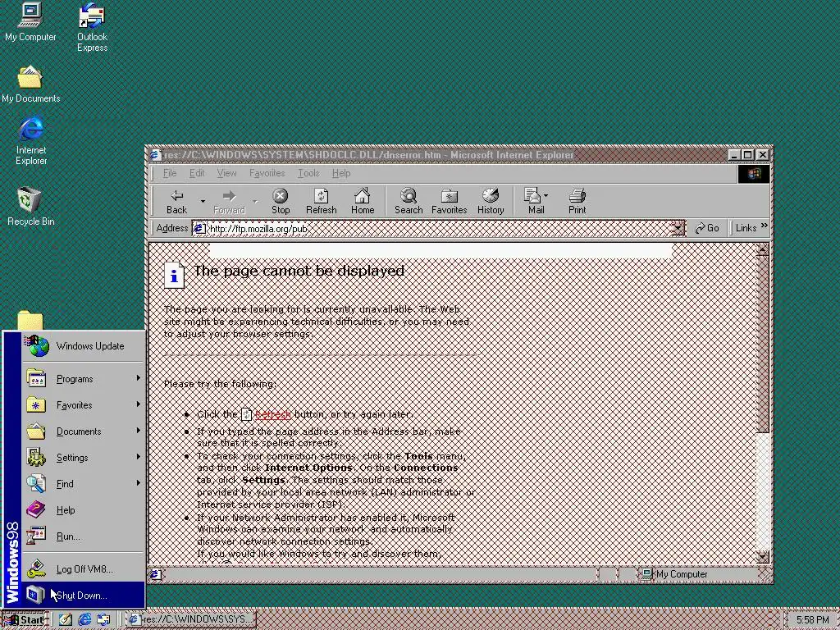Image resolution: width=840 pixels, height=630 pixels.
Task: Select My Documents desktop icon
Action: click(x=30, y=84)
